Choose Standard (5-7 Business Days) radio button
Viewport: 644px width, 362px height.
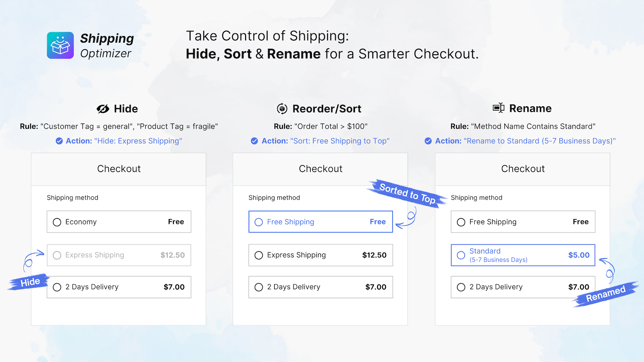coord(461,255)
